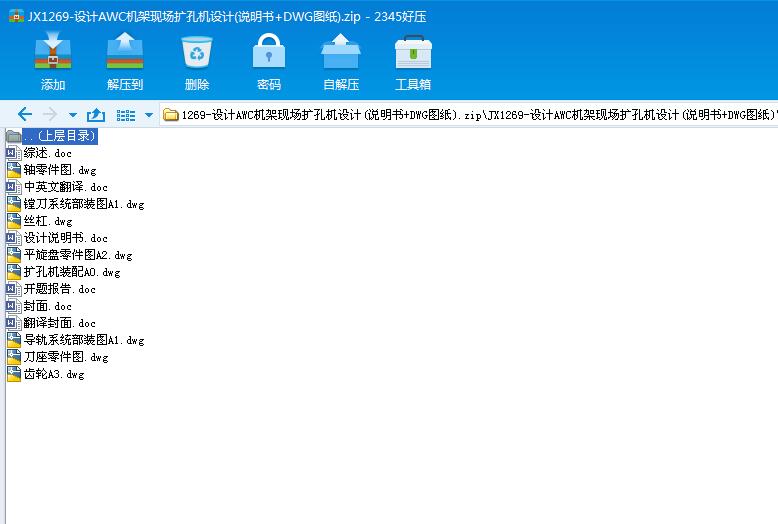Click the DWG icon beside 扩孔机装配A0.dwg
The width and height of the screenshot is (778, 524).
tap(14, 271)
